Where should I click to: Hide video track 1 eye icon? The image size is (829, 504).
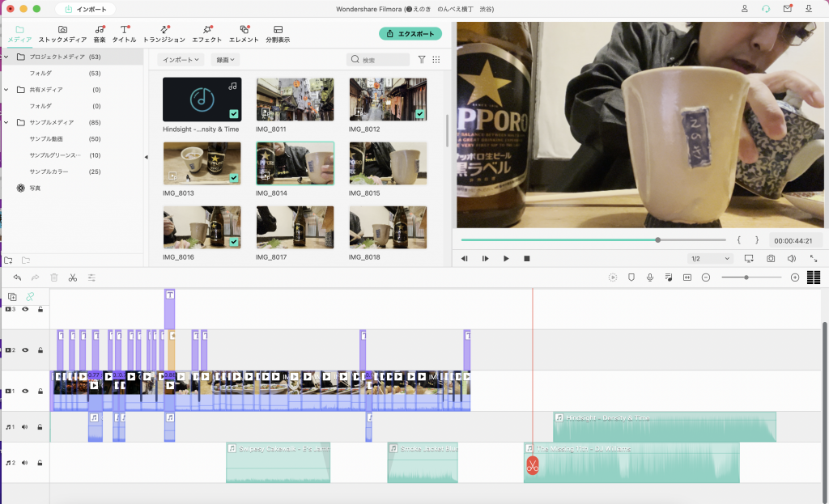click(25, 391)
